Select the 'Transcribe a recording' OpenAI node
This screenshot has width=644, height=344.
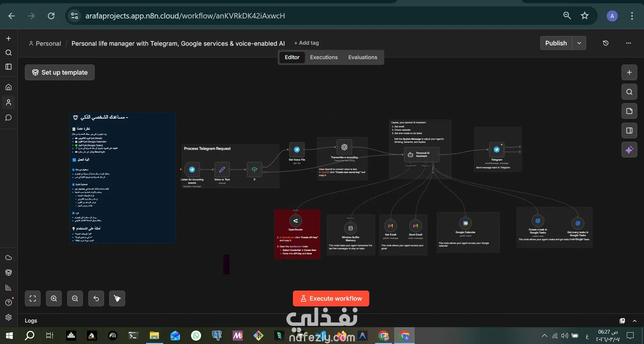coord(344,147)
